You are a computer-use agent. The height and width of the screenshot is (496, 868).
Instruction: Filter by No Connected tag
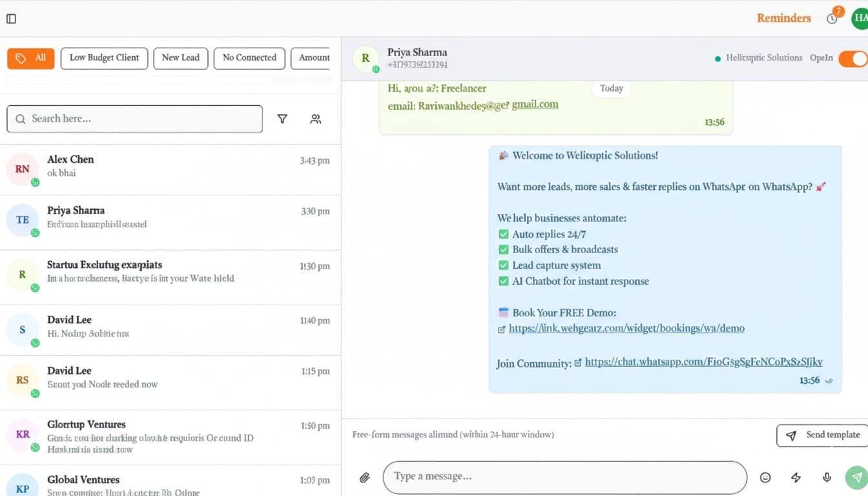pyautogui.click(x=249, y=58)
